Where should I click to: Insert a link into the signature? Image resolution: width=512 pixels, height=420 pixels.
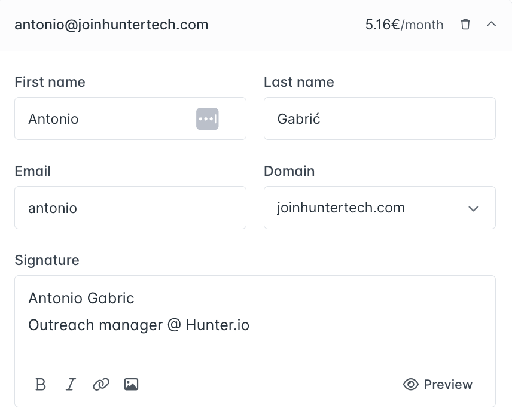pyautogui.click(x=101, y=384)
